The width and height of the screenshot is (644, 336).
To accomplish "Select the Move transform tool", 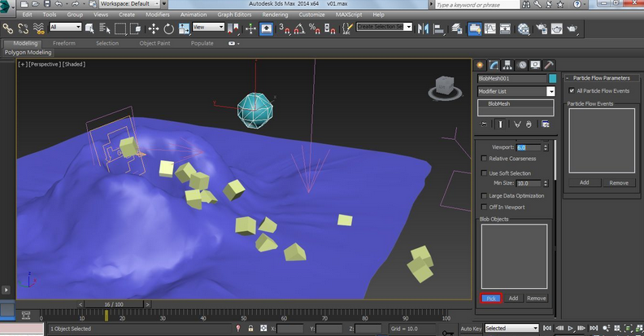I will coord(153,28).
